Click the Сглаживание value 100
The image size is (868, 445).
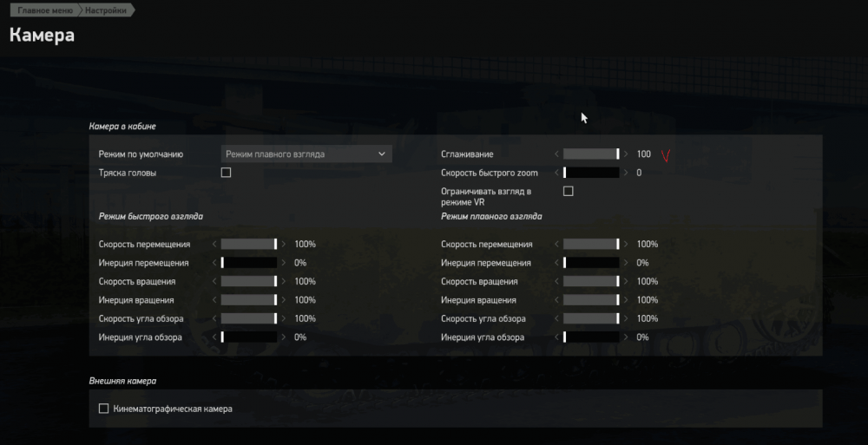point(644,154)
